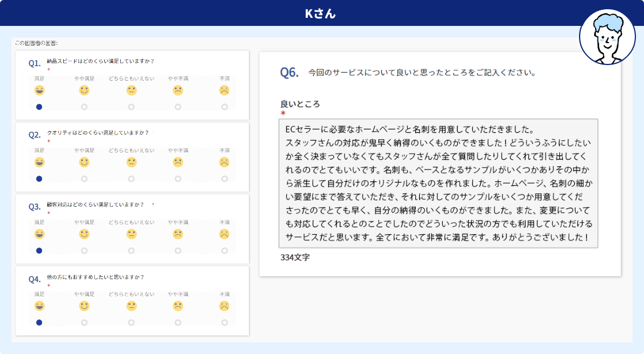Select the やや不満 radio button for Q1
Image resolution: width=644 pixels, height=354 pixels.
[x=178, y=107]
